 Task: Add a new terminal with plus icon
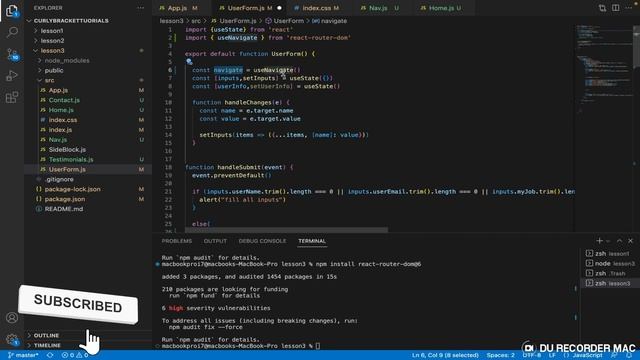point(599,241)
